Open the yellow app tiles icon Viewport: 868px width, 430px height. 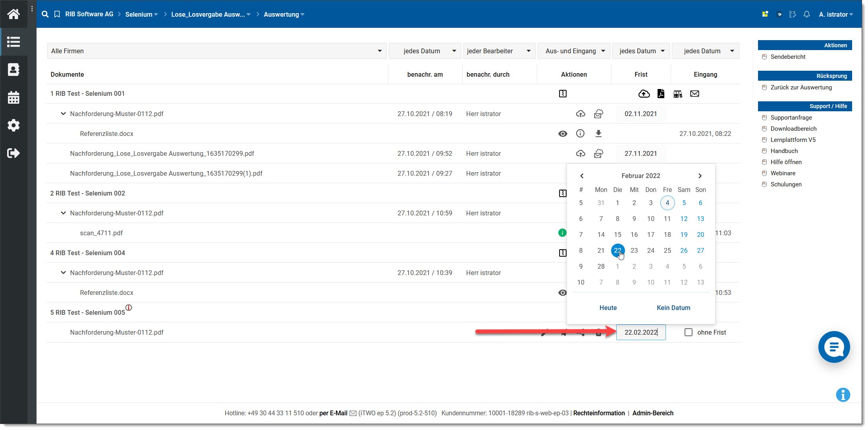pyautogui.click(x=765, y=14)
